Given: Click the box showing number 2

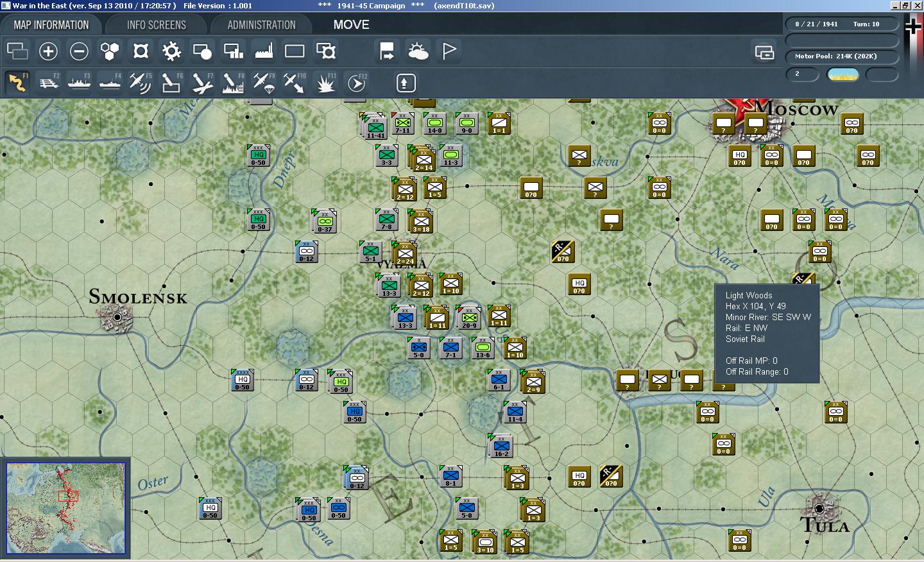Looking at the screenshot, I should pyautogui.click(x=803, y=74).
